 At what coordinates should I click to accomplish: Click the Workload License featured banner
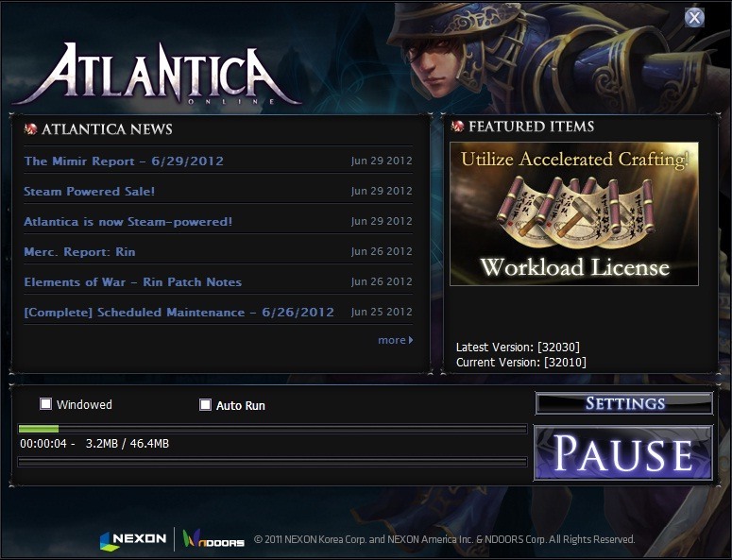(x=574, y=213)
